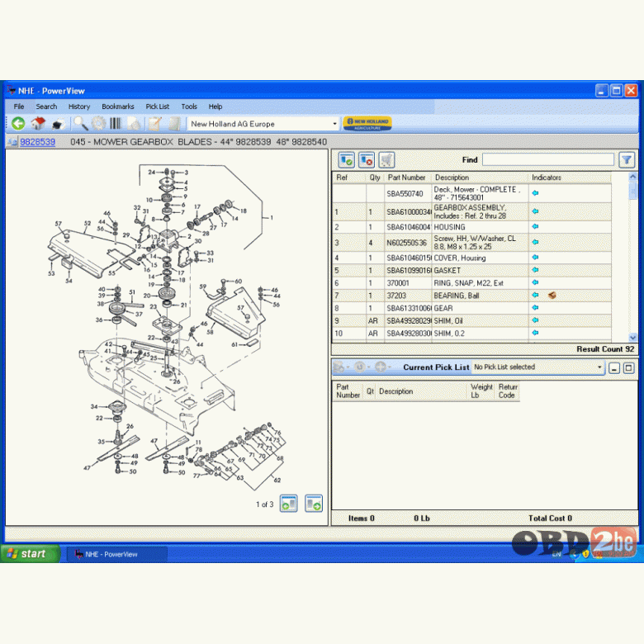This screenshot has width=644, height=644.
Task: Click blue arrow indicator on SHIM, 0.2 row
Action: 535,333
